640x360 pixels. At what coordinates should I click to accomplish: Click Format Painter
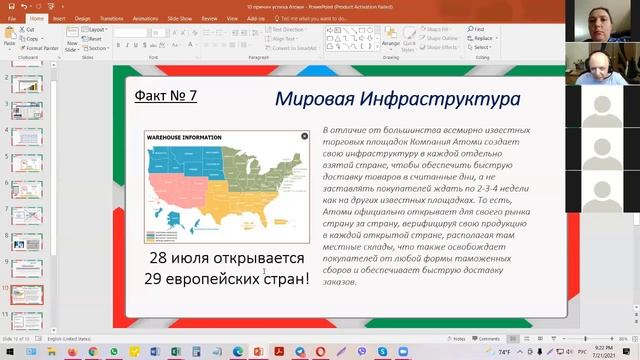(x=39, y=48)
